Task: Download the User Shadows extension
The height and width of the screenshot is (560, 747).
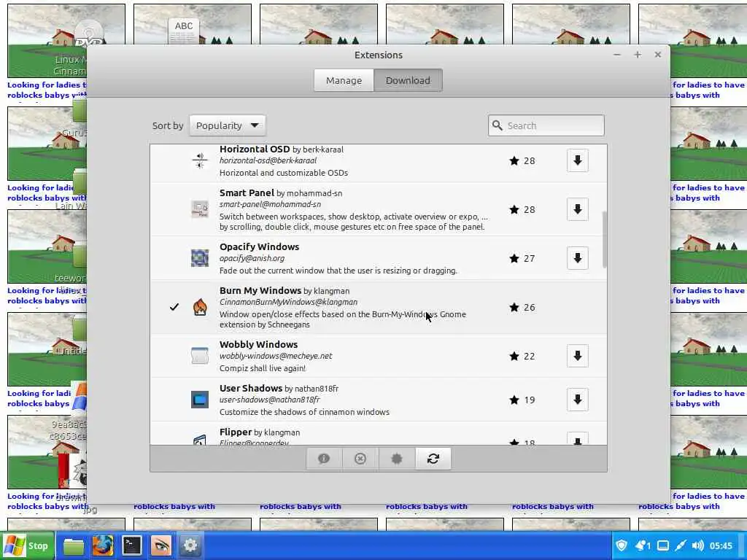Action: pos(578,400)
